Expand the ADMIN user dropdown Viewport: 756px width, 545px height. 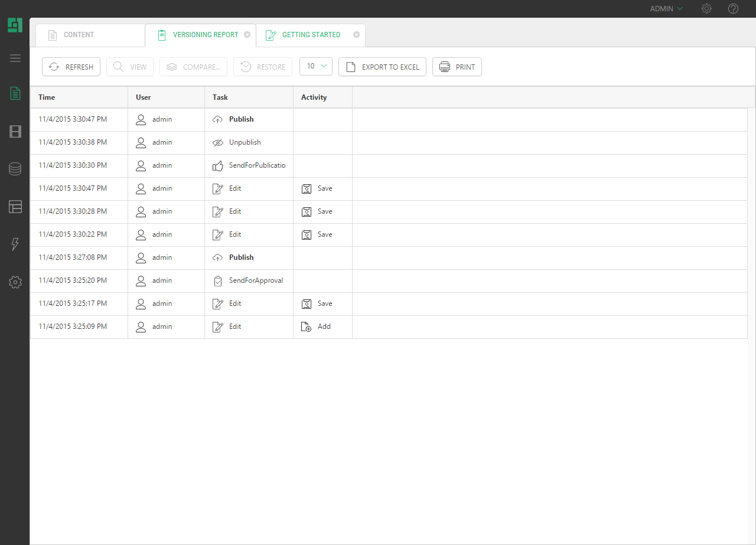click(666, 9)
